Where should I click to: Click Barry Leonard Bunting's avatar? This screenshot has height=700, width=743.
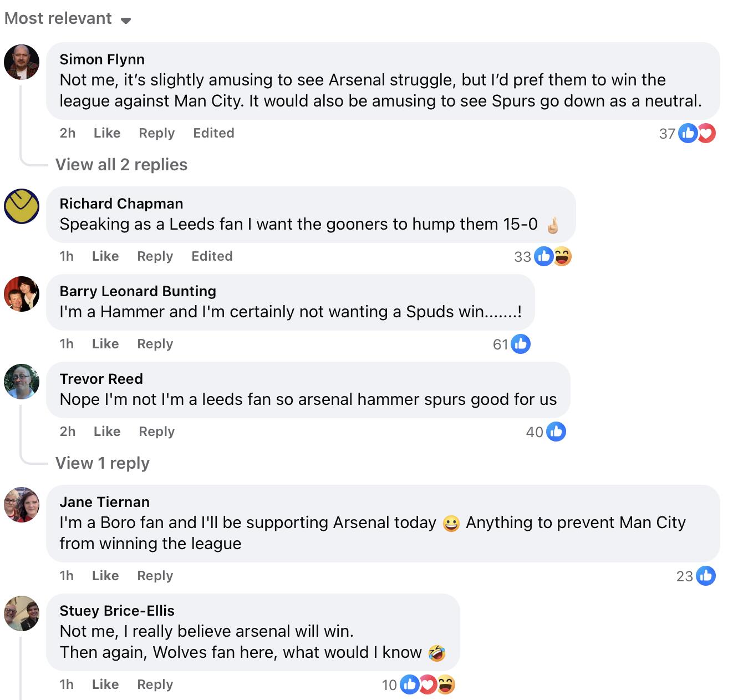pos(22,294)
